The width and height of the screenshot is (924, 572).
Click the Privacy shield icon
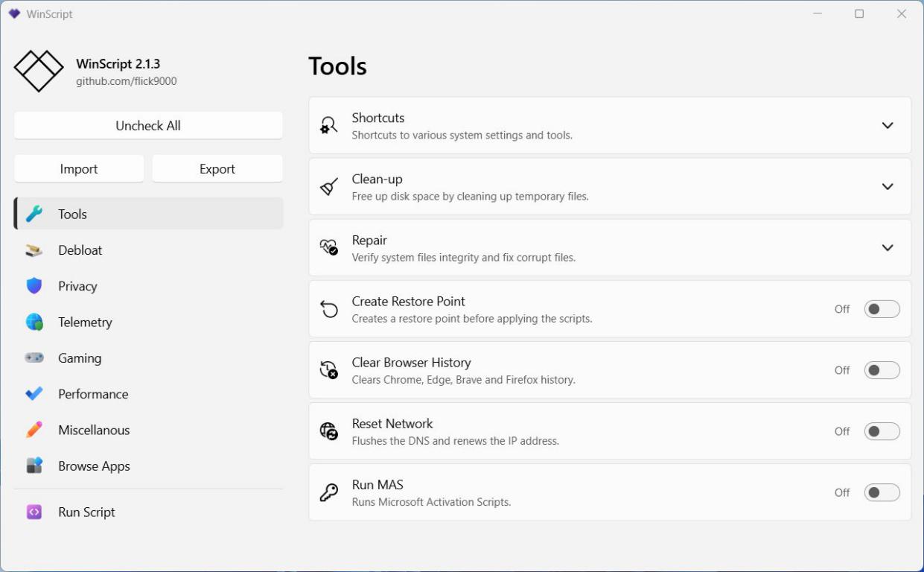34,286
